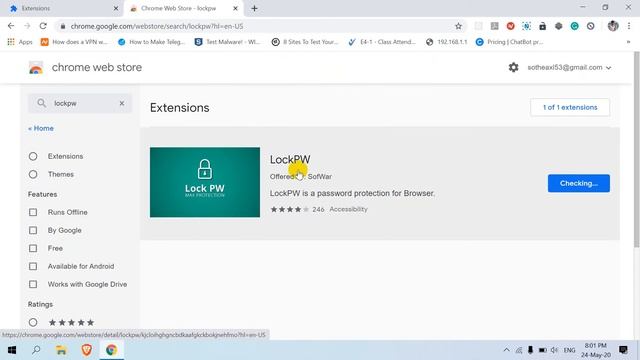Click the '1 of 1 extensions' button
Viewport: 640px width, 360px height.
coord(570,107)
